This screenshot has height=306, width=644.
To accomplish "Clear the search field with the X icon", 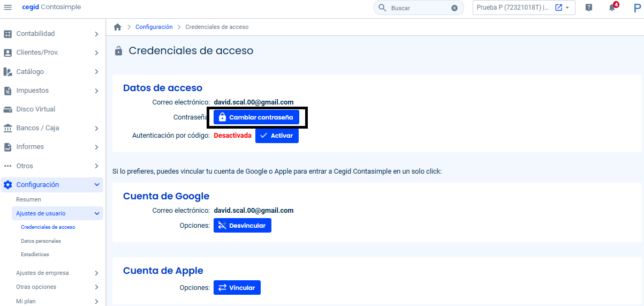I will [x=454, y=8].
